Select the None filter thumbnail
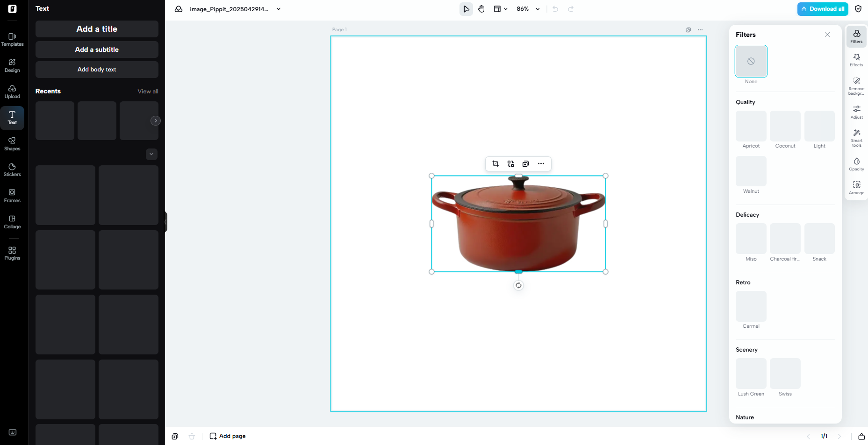 click(751, 61)
